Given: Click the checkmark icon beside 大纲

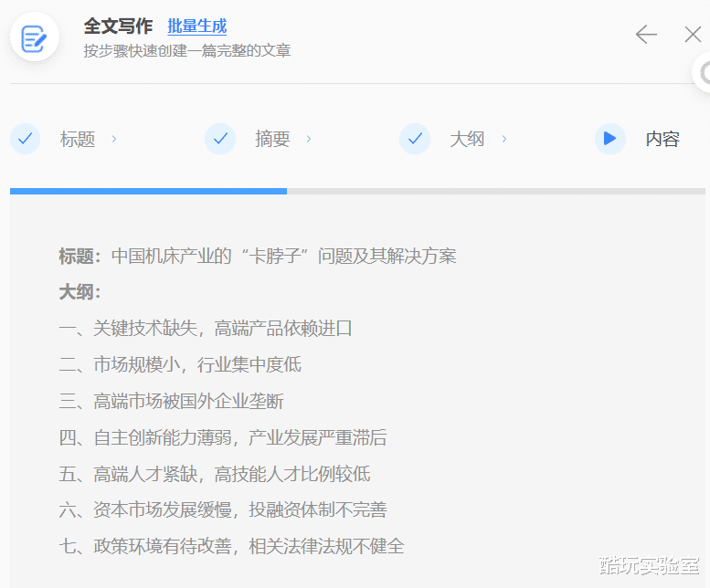Looking at the screenshot, I should (415, 139).
